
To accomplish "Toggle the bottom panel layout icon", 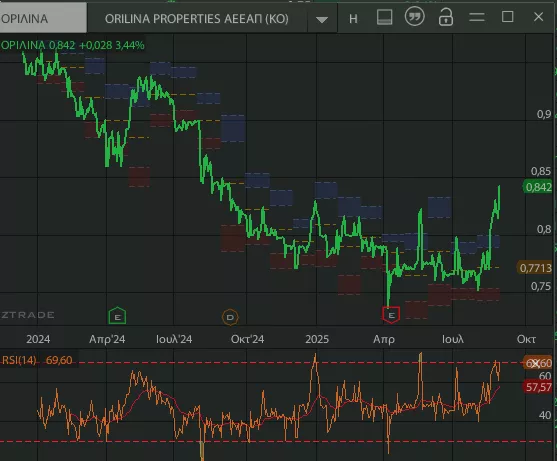I will (384, 17).
